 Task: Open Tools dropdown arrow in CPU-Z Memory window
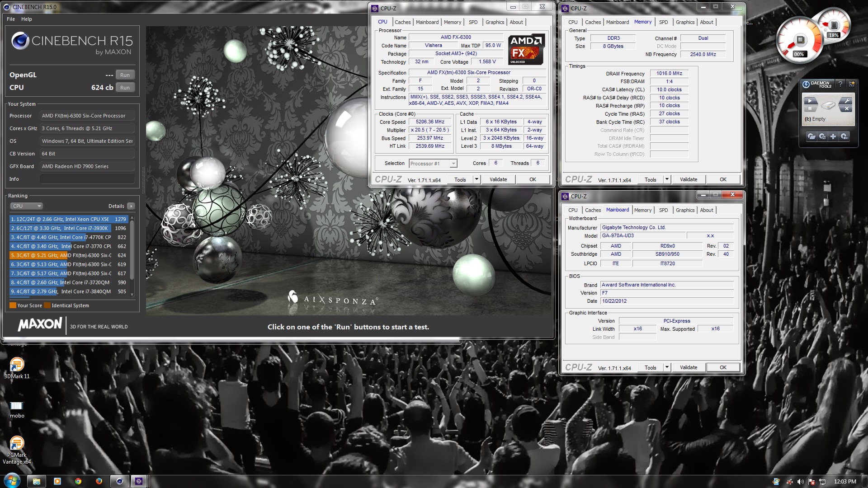666,179
